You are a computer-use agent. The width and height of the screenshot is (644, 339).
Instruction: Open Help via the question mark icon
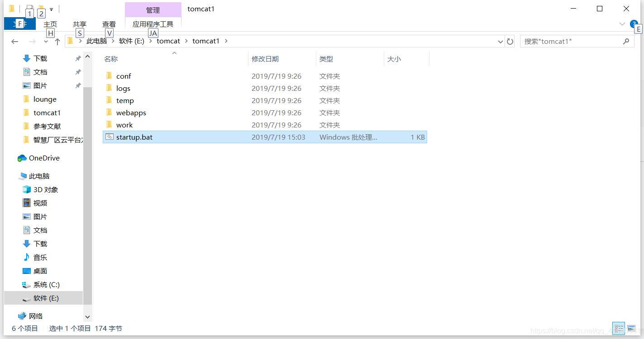(634, 24)
